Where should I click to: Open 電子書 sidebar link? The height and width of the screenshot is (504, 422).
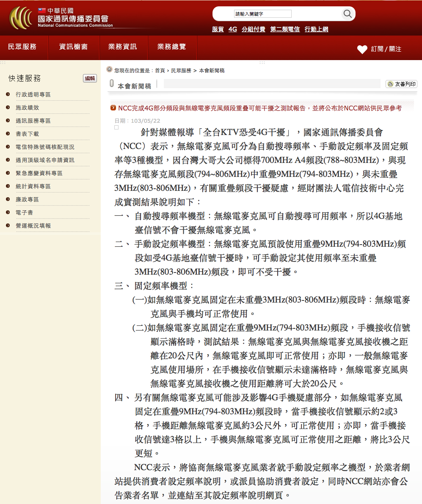[25, 213]
